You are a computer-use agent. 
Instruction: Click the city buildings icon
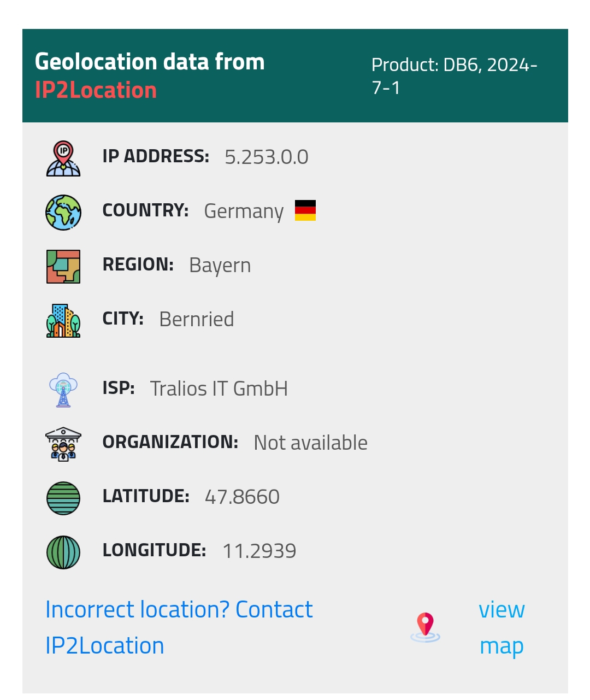[63, 320]
